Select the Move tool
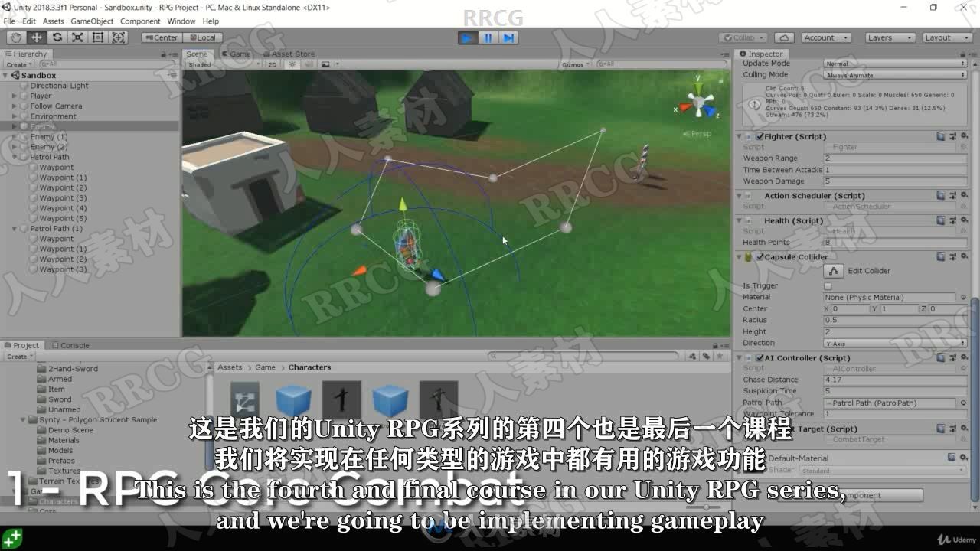Screen dimensions: 980x551 click(37, 37)
